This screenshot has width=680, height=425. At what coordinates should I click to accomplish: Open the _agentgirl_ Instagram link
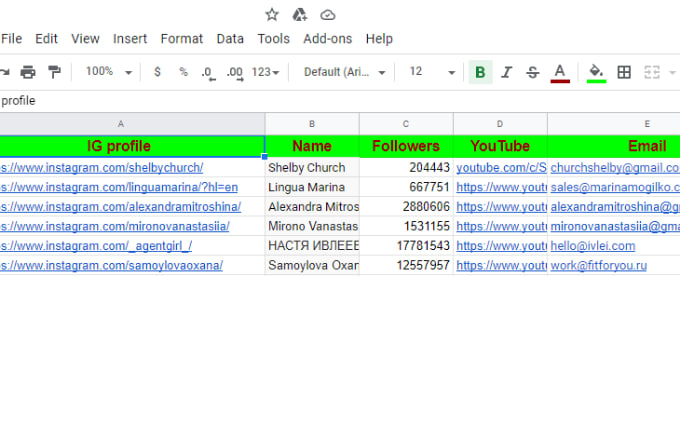tap(96, 246)
